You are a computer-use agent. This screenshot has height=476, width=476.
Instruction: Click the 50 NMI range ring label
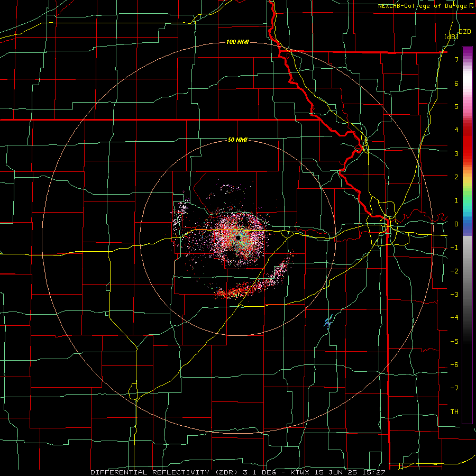point(237,140)
